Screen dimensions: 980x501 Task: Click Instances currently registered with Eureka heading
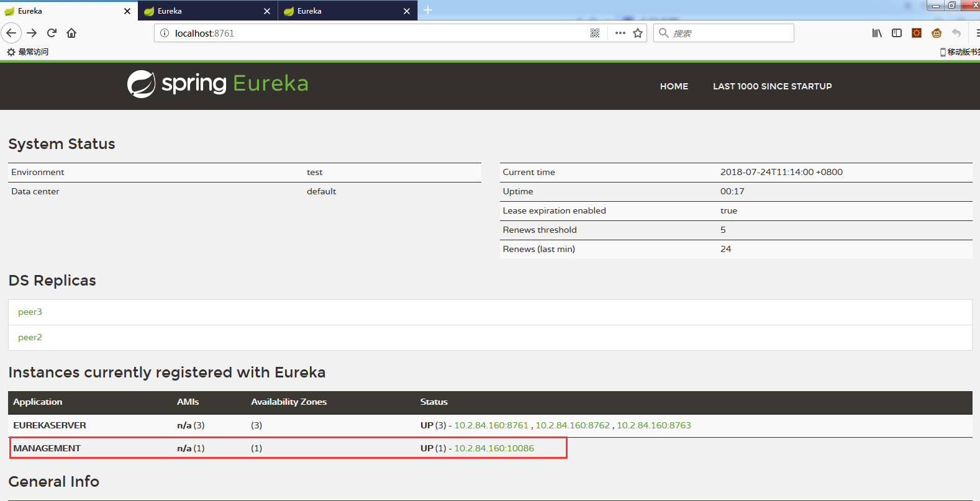[167, 372]
